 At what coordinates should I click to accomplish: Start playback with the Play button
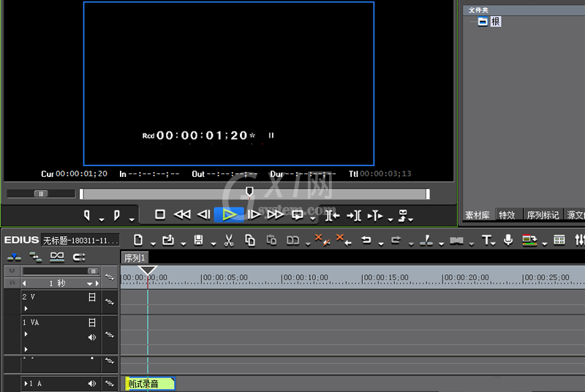[x=229, y=215]
